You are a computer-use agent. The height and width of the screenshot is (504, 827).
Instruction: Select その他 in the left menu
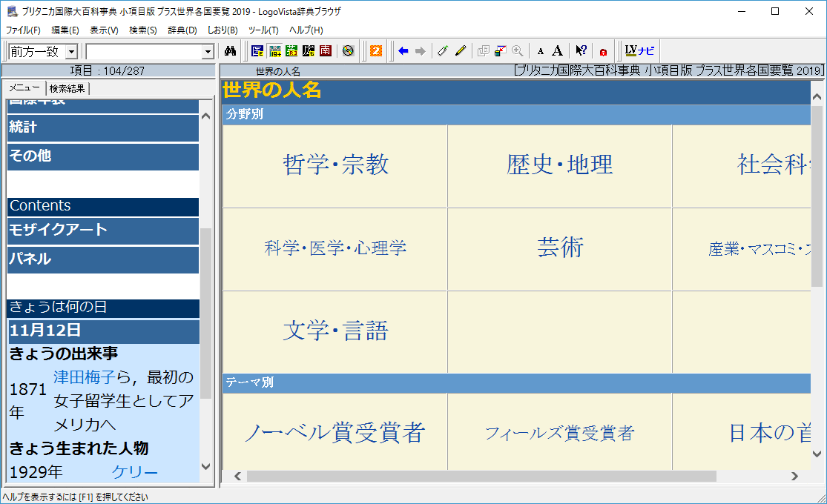[103, 156]
